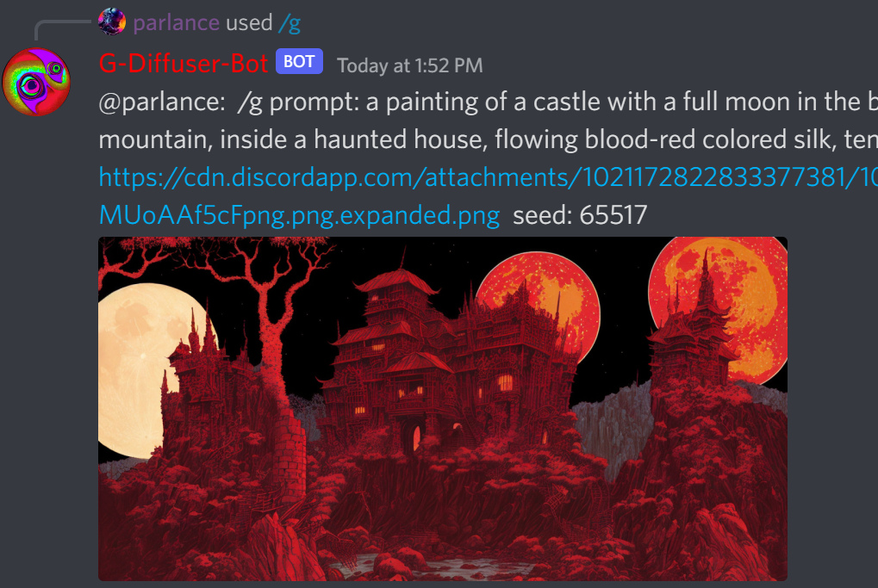The height and width of the screenshot is (588, 878).
Task: Click the @parlance mention in the message
Action: [x=162, y=102]
